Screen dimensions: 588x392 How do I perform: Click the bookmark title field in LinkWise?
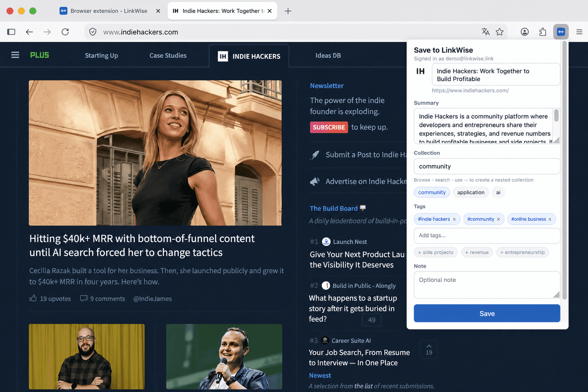click(496, 75)
